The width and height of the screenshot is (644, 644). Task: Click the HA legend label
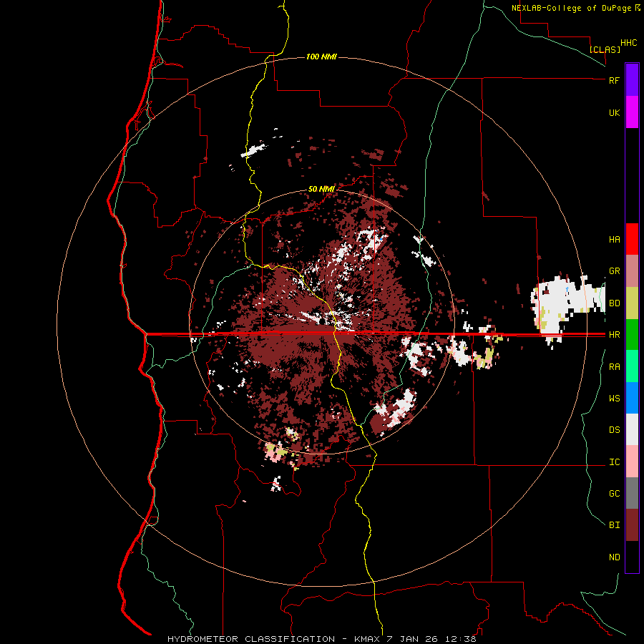[614, 240]
